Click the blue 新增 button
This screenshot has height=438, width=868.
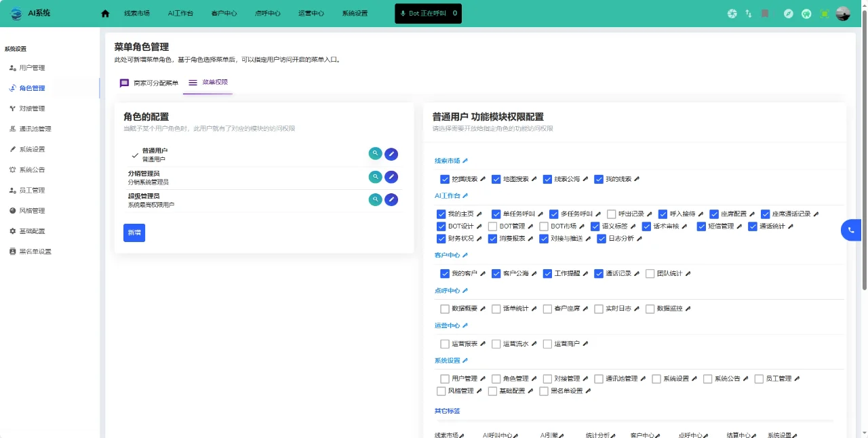click(134, 233)
